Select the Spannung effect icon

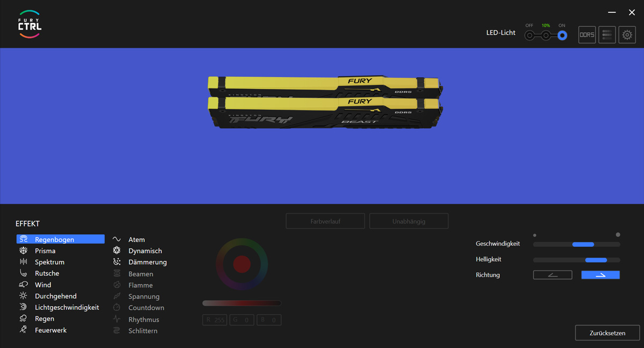(116, 297)
